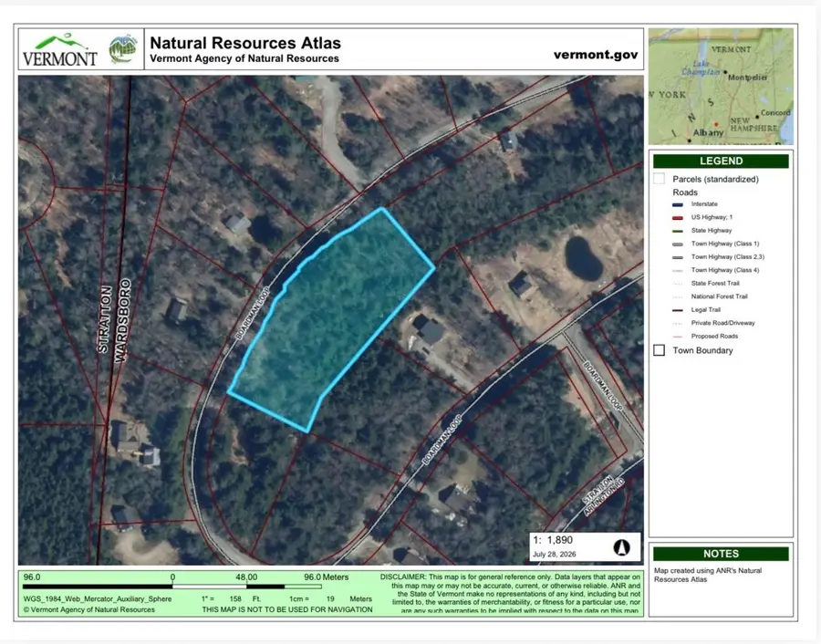Screen dimensions: 821x644
Task: Click the map scale 1: 1,890 text
Action: point(553,540)
